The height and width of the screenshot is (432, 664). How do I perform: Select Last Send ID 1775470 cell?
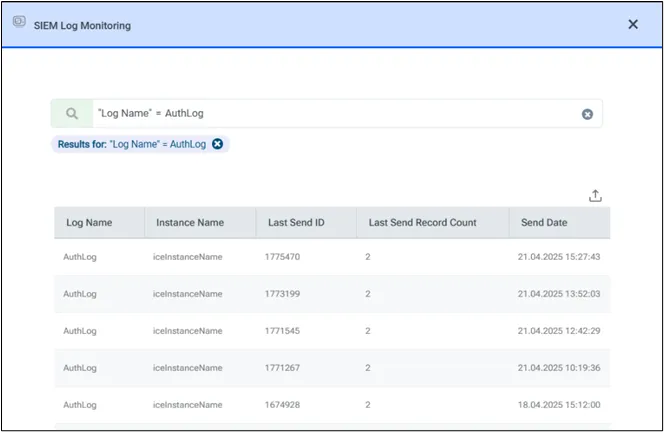point(282,257)
